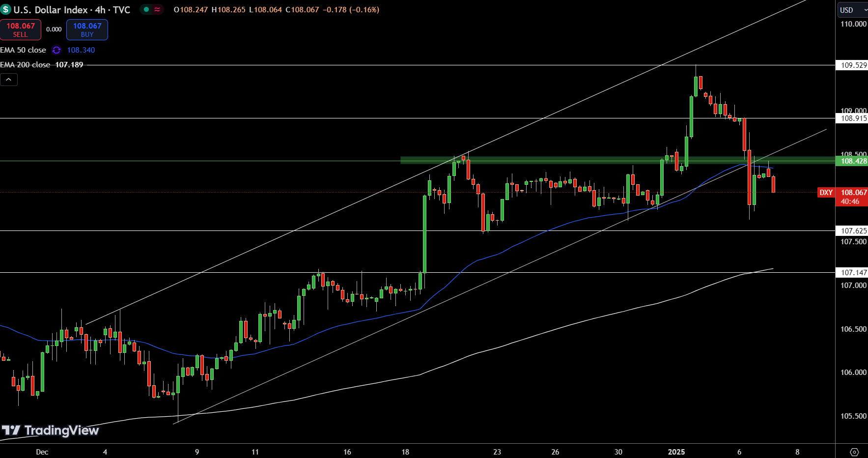Click the 106.500 axis price

click(x=853, y=329)
